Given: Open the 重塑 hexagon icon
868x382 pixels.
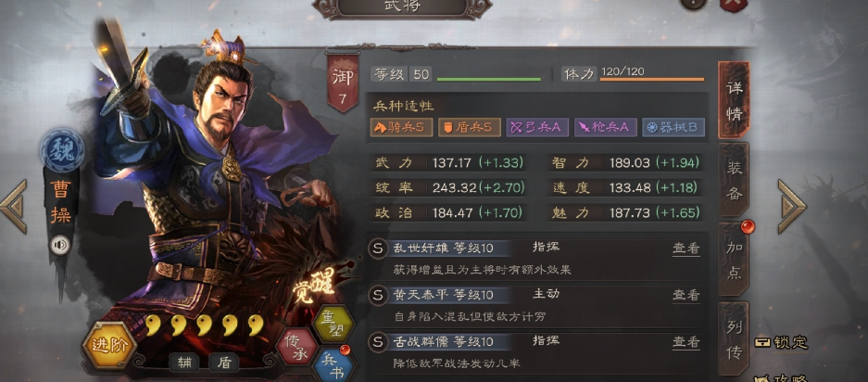Looking at the screenshot, I should [333, 322].
